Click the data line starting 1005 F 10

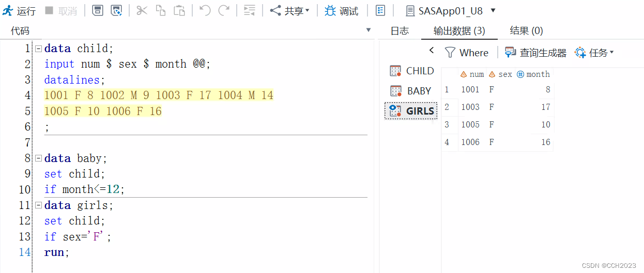(x=103, y=111)
